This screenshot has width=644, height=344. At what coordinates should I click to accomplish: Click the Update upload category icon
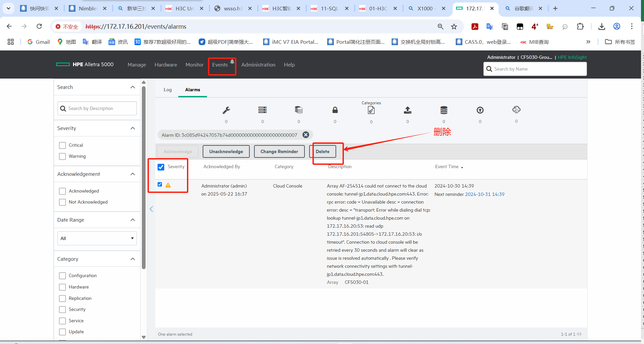[x=408, y=110]
